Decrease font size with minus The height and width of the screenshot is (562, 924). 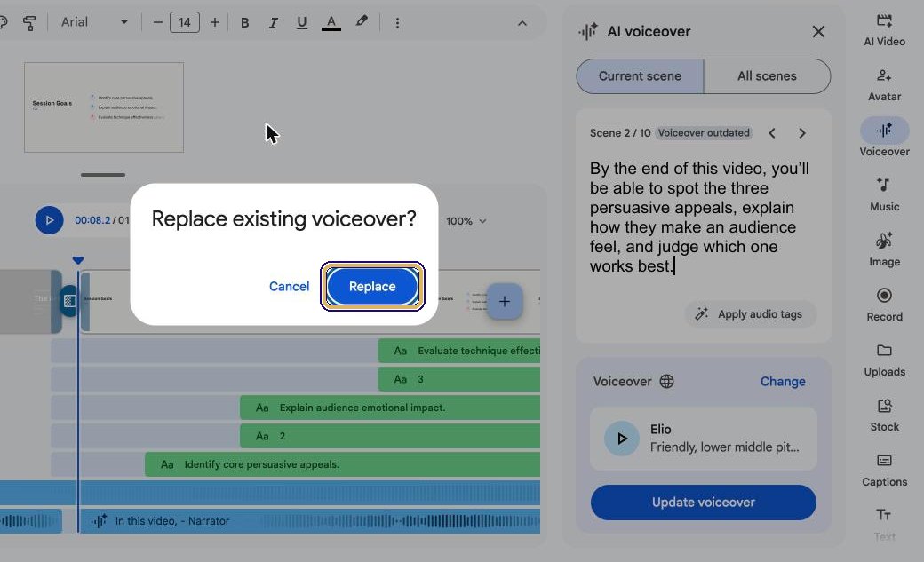point(157,22)
